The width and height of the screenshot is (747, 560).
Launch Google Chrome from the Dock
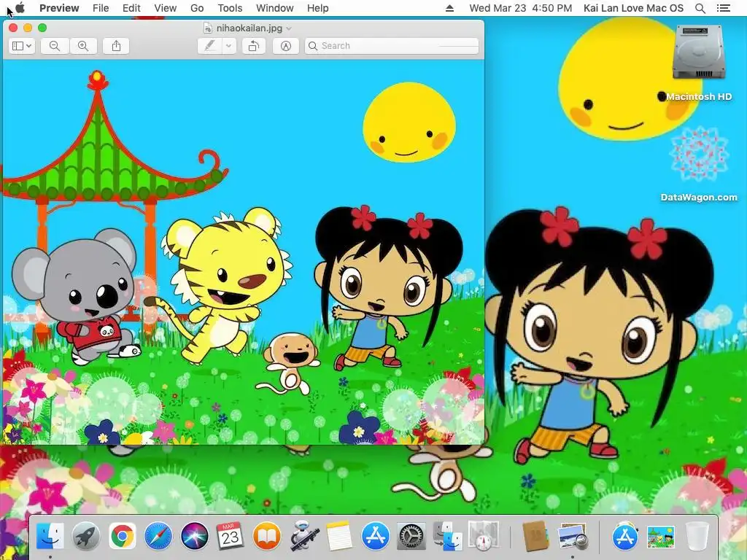(x=123, y=536)
